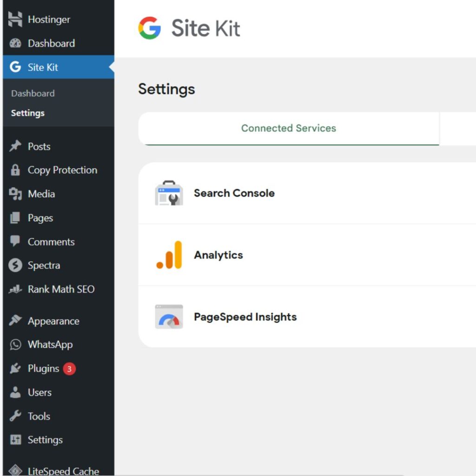This screenshot has width=476, height=476.
Task: Open Site Kit Dashboard submenu item
Action: pos(59,93)
